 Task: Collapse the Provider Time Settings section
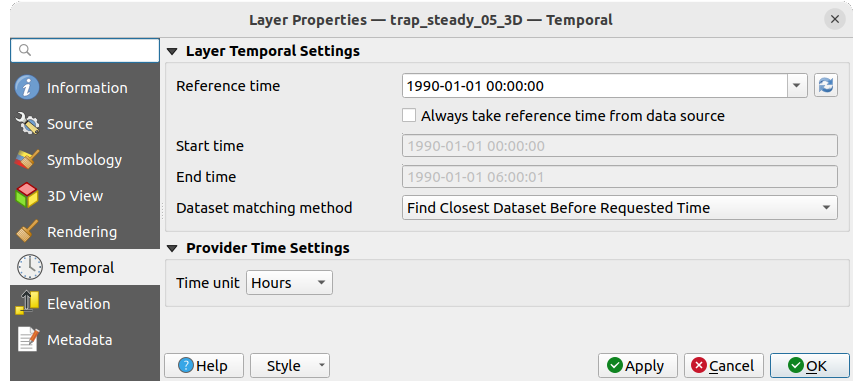(172, 248)
